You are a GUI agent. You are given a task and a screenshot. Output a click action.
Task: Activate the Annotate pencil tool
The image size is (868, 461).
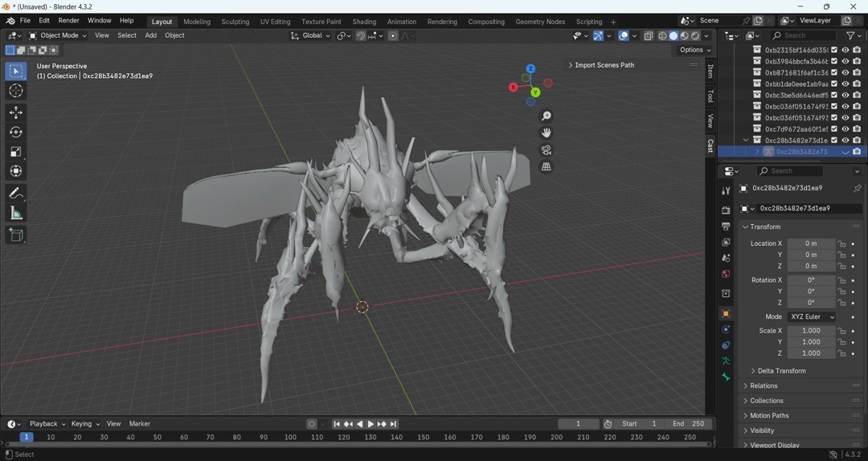pos(16,194)
